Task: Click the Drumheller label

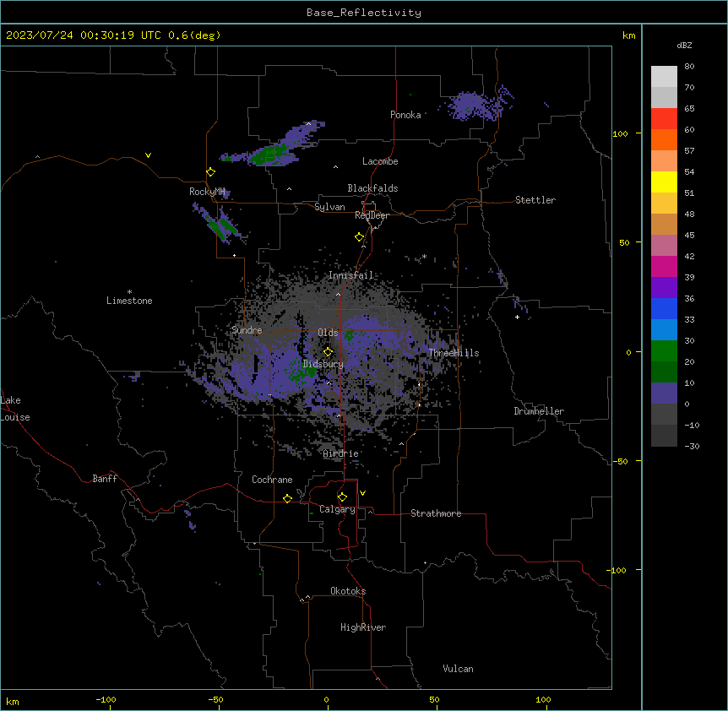Action: pos(539,411)
